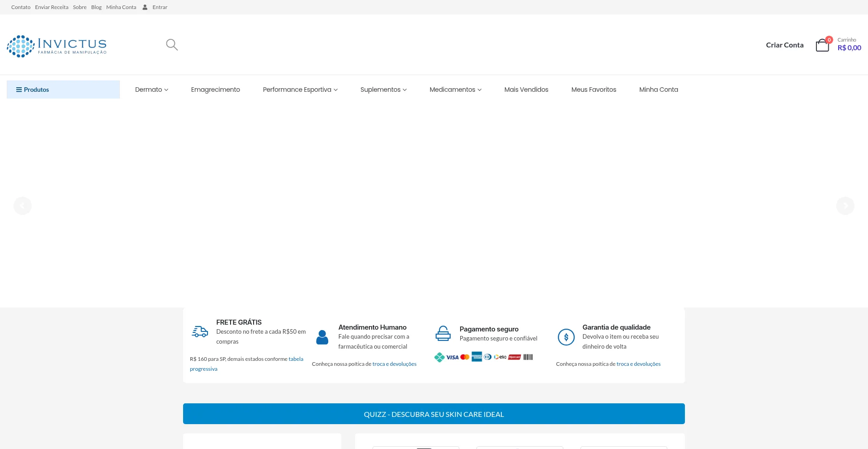Advance to next carousel slide
Viewport: 868px width, 449px height.
(845, 206)
